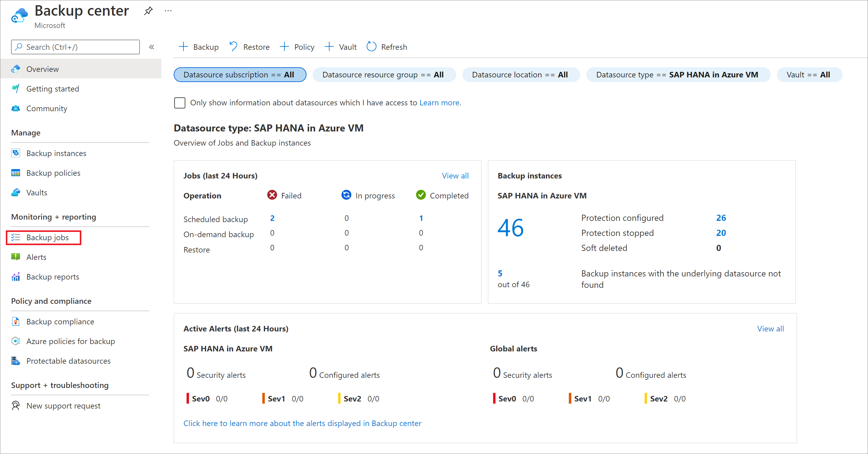868x454 pixels.
Task: Select Datasource subscription filter dropdown
Action: coord(240,75)
